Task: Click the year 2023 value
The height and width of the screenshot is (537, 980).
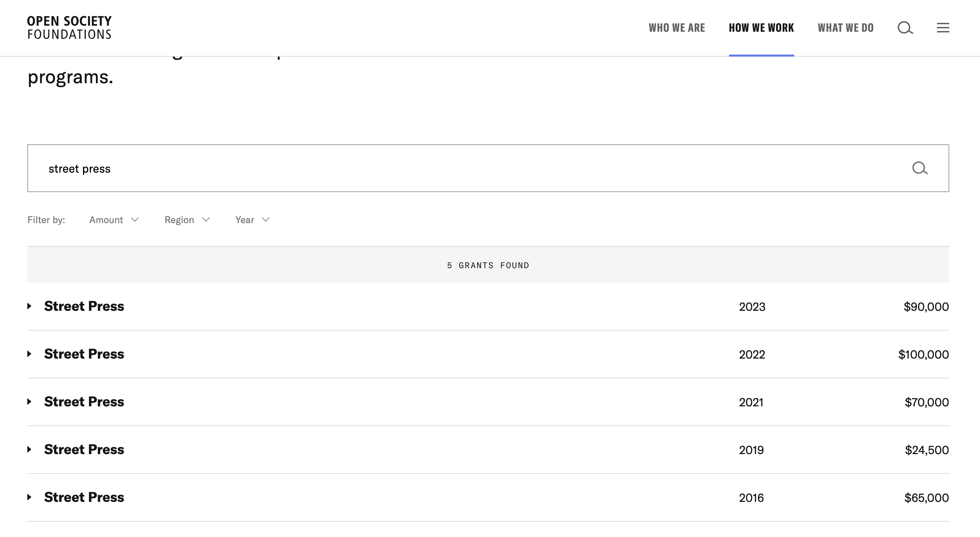Action: click(x=752, y=307)
